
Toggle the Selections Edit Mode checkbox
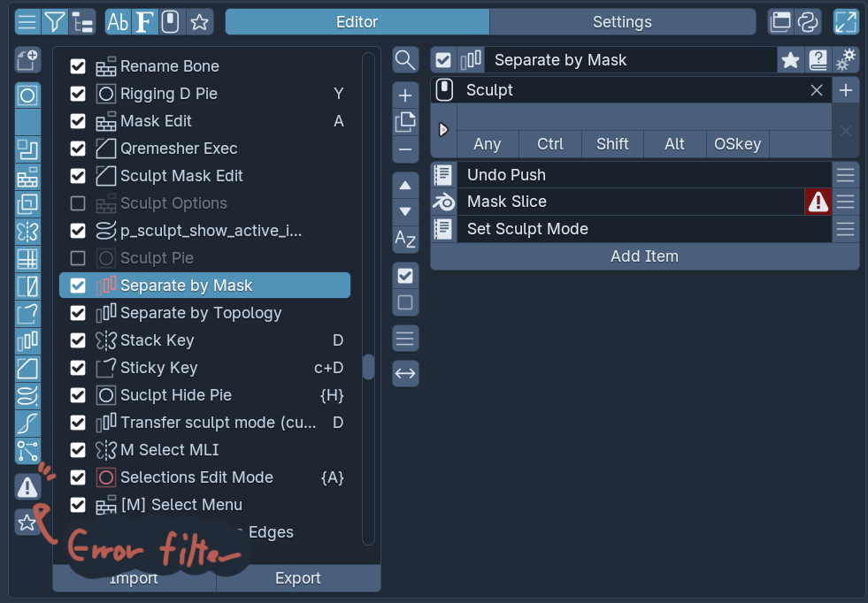78,477
